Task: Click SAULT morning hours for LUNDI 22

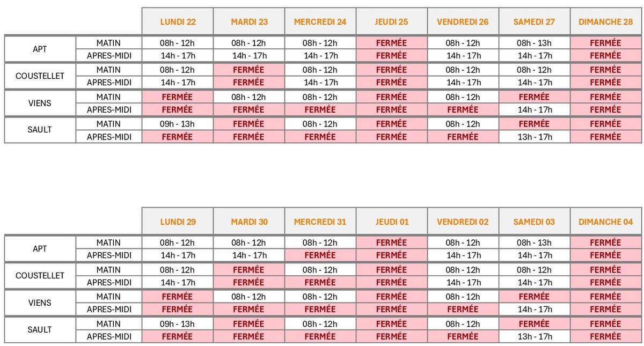Action: [178, 124]
